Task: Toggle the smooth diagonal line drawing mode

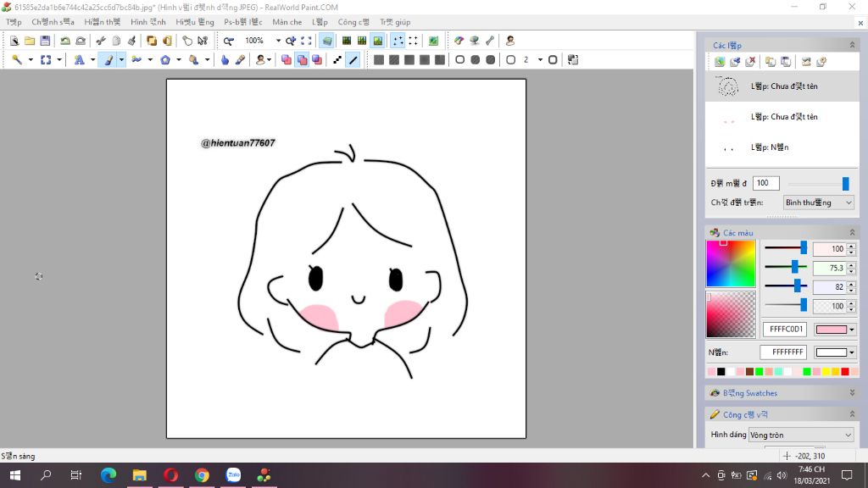Action: [x=353, y=60]
